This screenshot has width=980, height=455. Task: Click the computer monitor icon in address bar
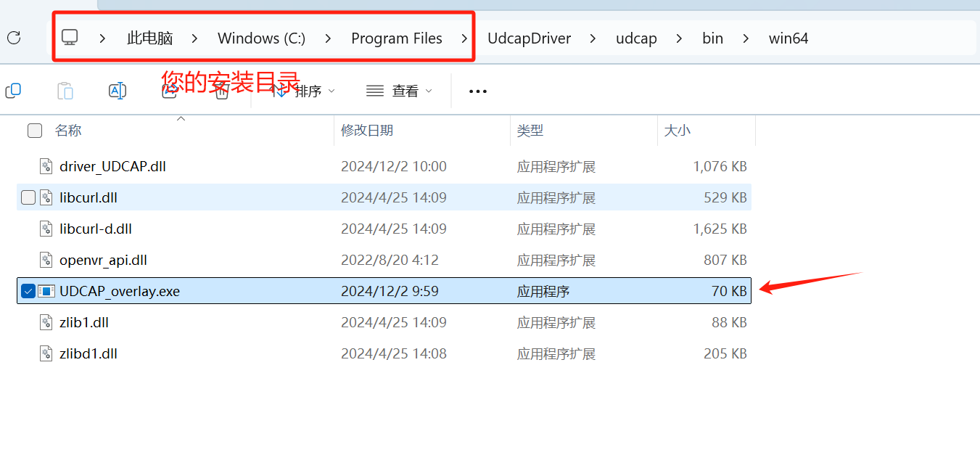[70, 38]
